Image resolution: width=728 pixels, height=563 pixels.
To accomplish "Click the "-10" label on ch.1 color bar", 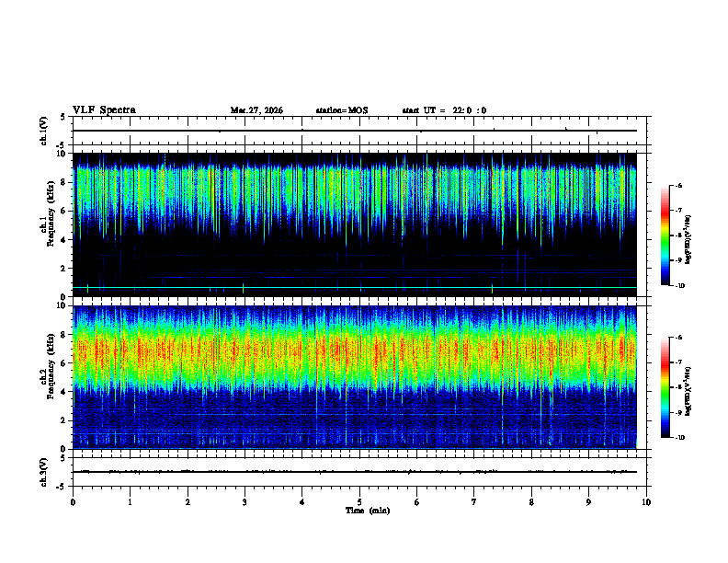I will coord(679,285).
